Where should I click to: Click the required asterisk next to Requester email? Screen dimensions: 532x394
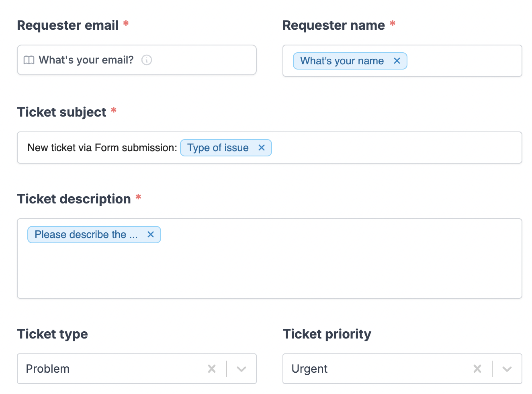click(125, 24)
